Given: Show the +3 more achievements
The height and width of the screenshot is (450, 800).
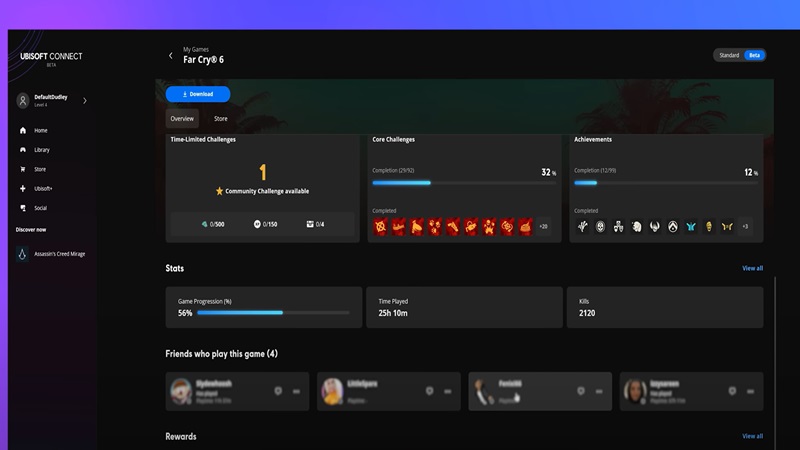Looking at the screenshot, I should 745,227.
